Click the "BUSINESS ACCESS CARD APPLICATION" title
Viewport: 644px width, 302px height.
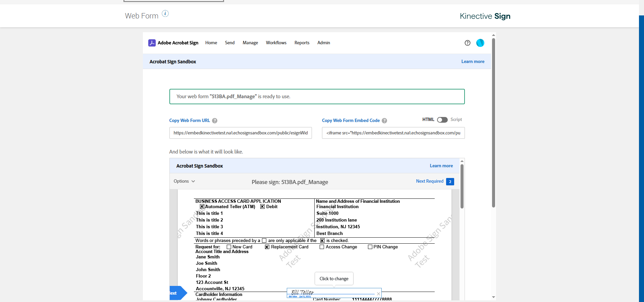(x=238, y=201)
